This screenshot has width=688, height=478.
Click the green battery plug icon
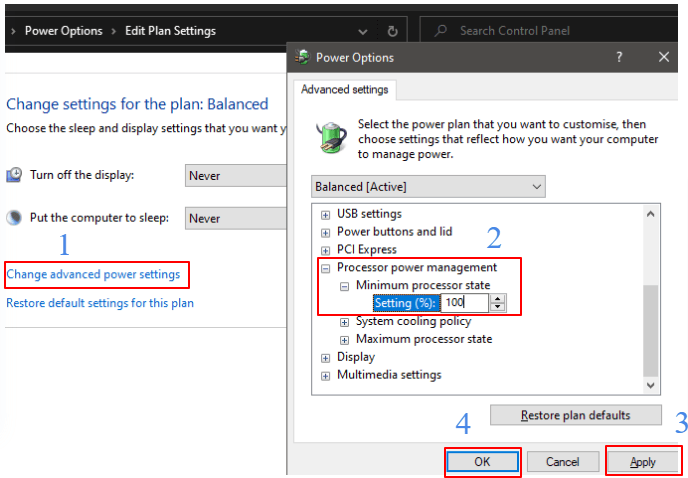(x=332, y=137)
